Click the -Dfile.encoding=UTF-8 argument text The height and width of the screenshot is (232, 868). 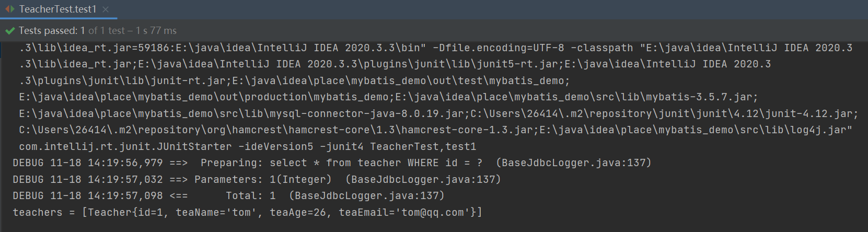pos(499,48)
